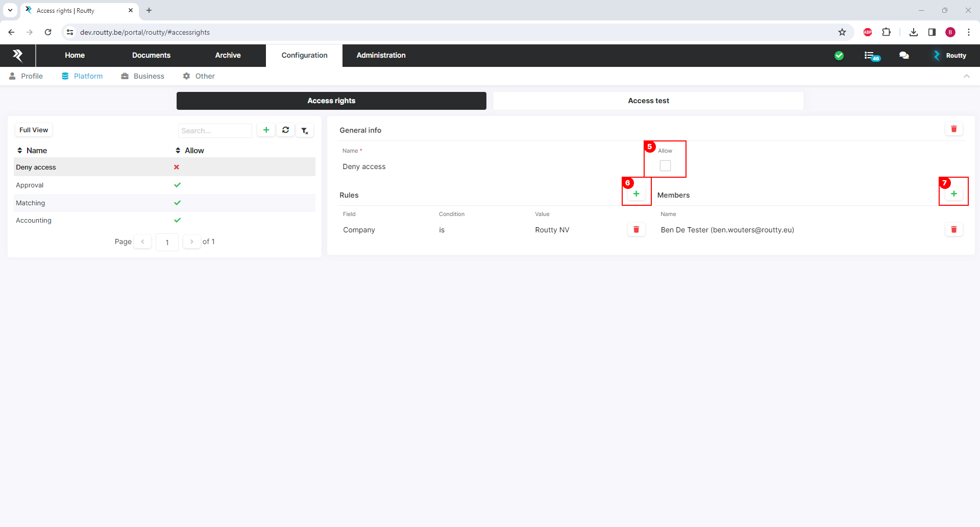Delete the Deny access right via top trash icon
Image resolution: width=980 pixels, height=527 pixels.
click(953, 129)
